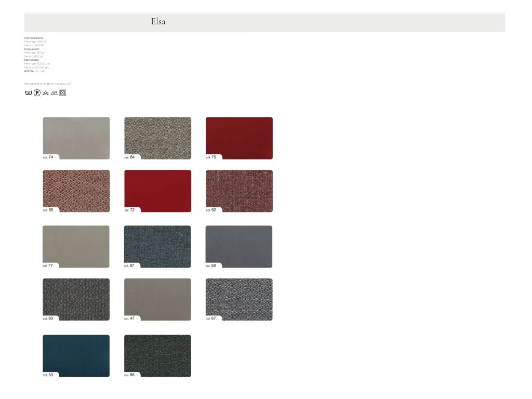Open the col. 87 blue melange thumbnail

157,246
